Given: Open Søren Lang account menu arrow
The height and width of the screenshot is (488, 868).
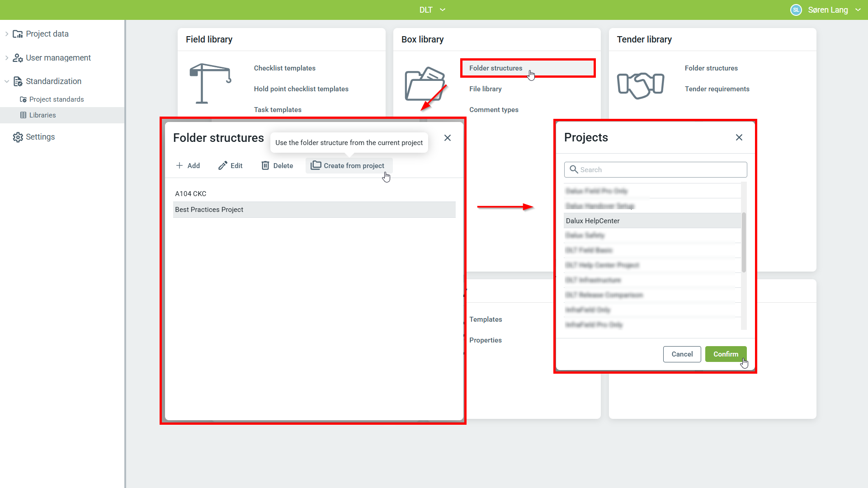Looking at the screenshot, I should pyautogui.click(x=858, y=10).
